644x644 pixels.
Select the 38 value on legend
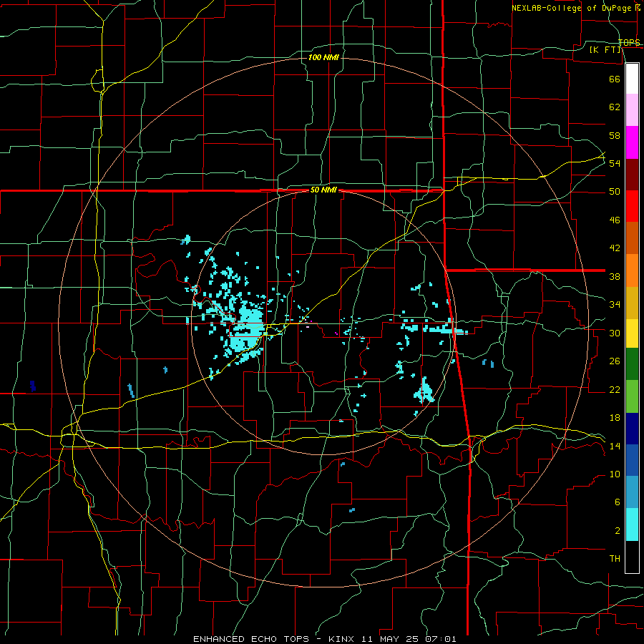click(615, 276)
